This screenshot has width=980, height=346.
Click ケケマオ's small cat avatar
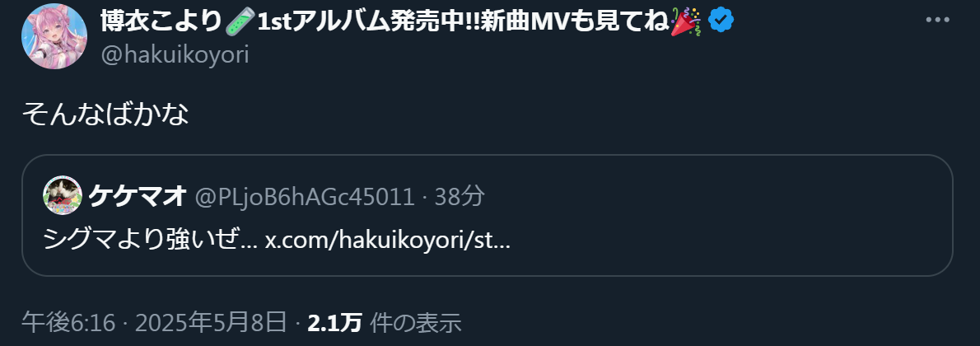tap(63, 196)
